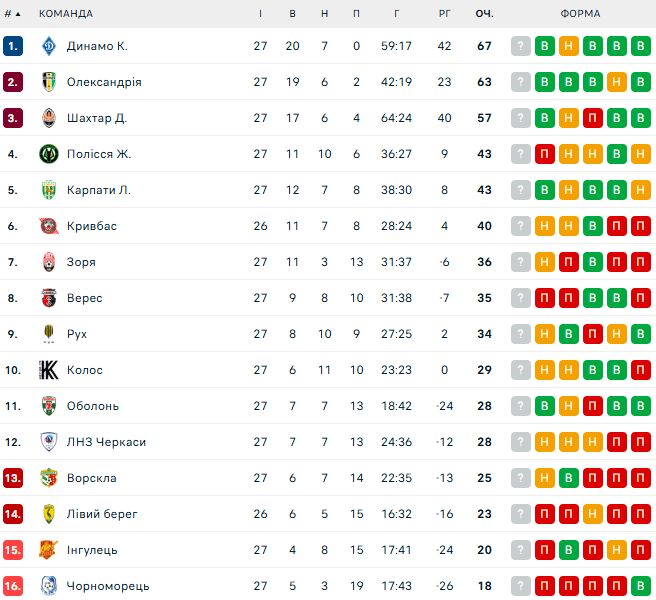The height and width of the screenshot is (600, 656).
Task: Sort table by the # position column
Action: point(12,14)
